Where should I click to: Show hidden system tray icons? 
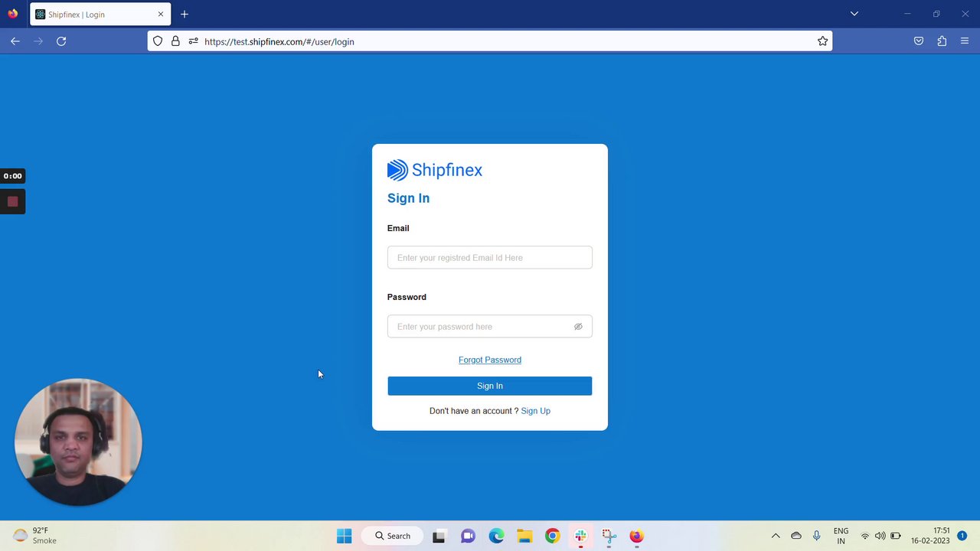click(776, 536)
